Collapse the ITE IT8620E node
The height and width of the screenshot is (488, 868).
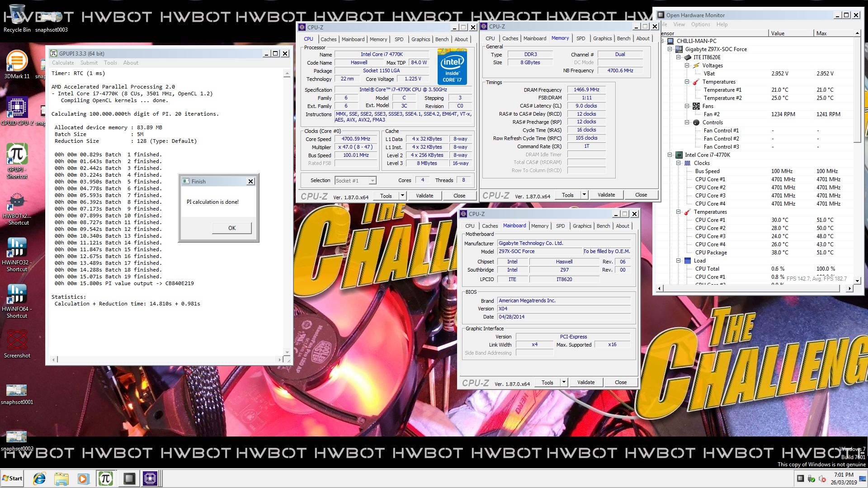[x=679, y=57]
